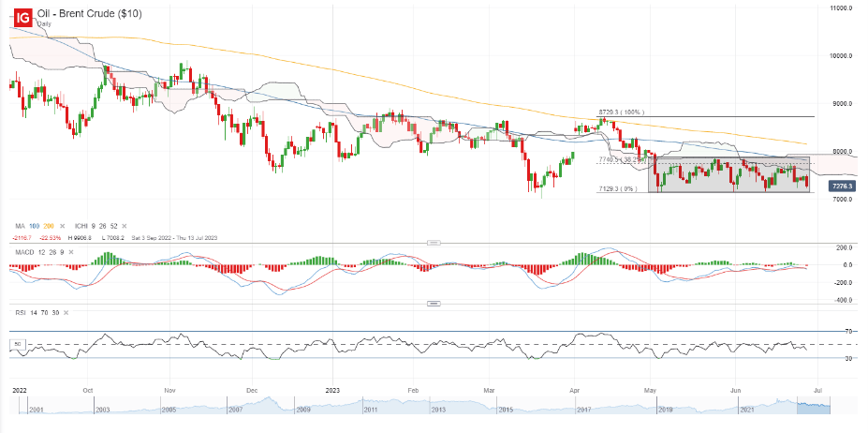Click the resize handle above RSI pane

click(x=434, y=304)
